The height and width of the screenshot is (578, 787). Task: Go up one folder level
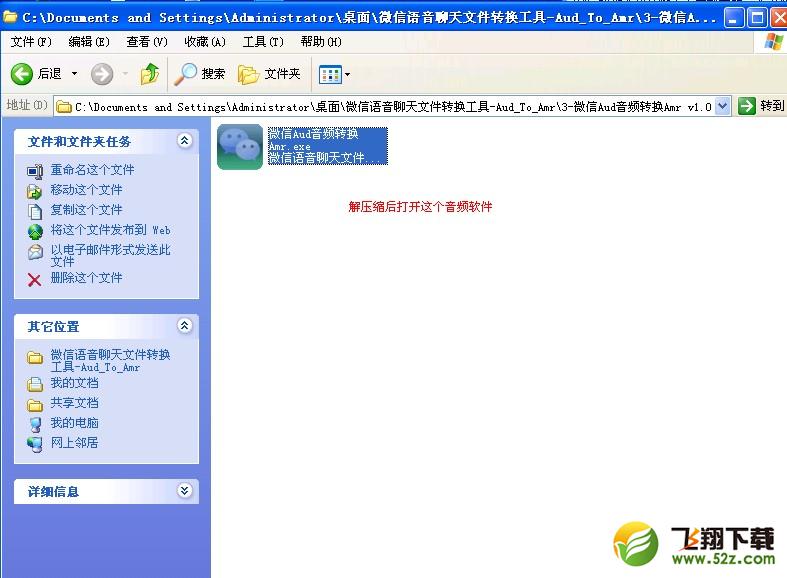tap(150, 74)
